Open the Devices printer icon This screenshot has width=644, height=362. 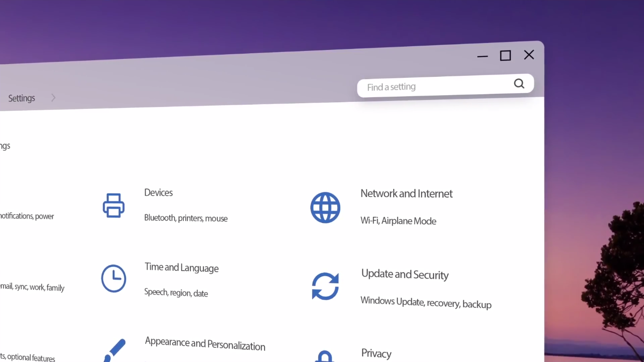(x=114, y=206)
